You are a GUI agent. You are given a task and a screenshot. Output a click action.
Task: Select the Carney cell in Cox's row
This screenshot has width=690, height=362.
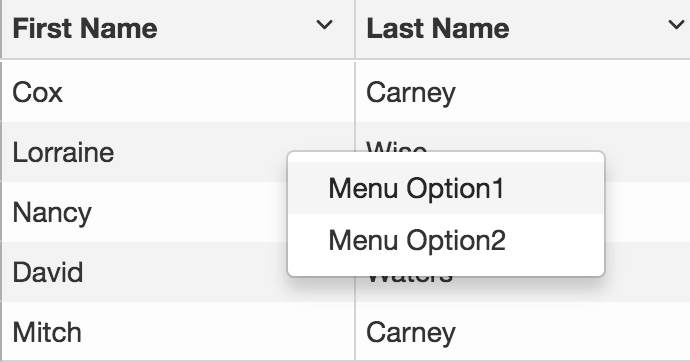click(523, 92)
